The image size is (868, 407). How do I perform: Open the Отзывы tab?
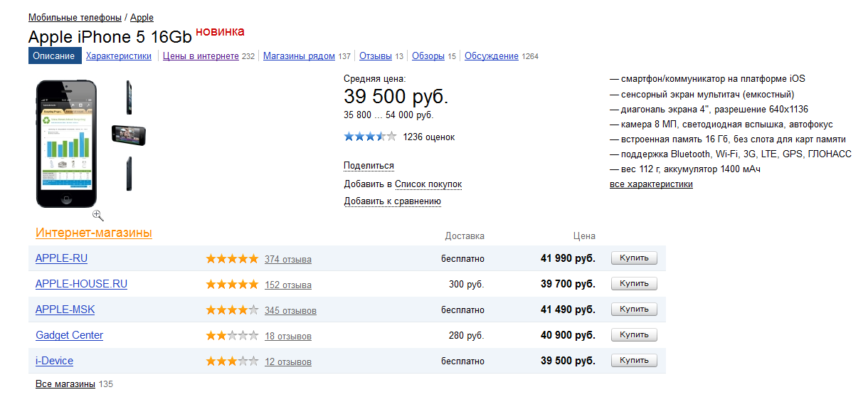point(376,56)
